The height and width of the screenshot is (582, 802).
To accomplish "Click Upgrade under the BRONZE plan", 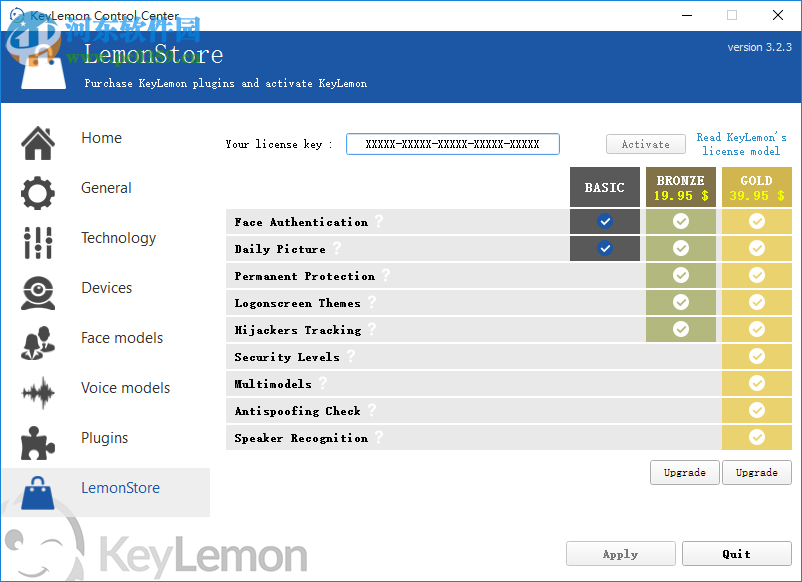I will 684,472.
